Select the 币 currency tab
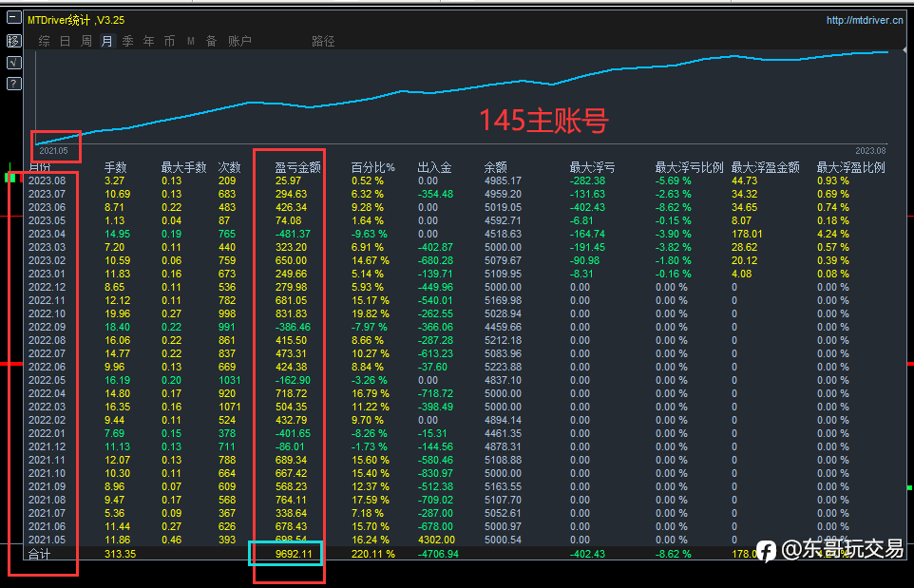Image resolution: width=914 pixels, height=588 pixels. (170, 41)
